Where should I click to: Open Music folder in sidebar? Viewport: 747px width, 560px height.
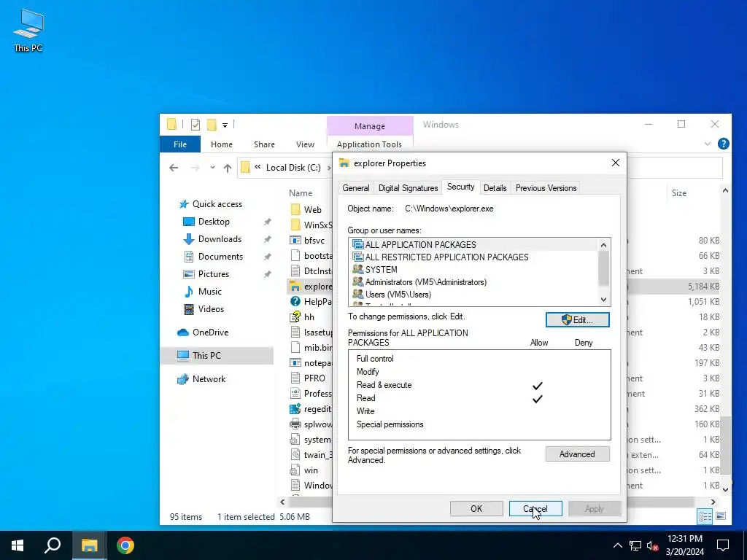coord(209,292)
